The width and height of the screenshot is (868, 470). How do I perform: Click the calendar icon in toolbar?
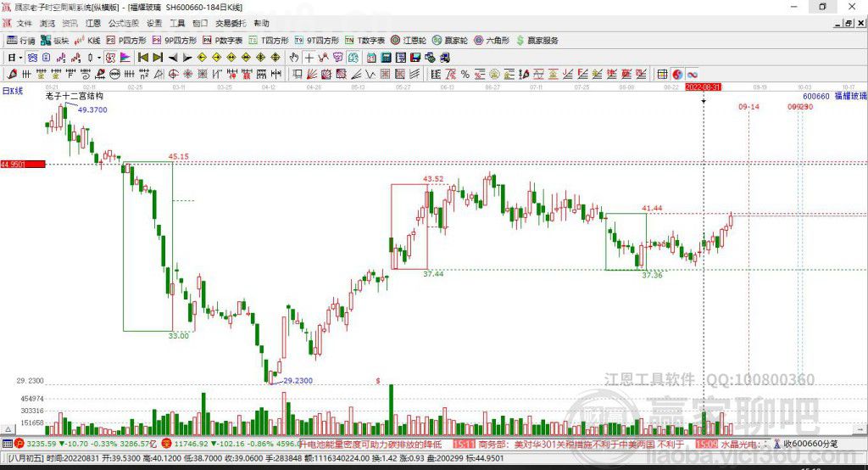371,58
